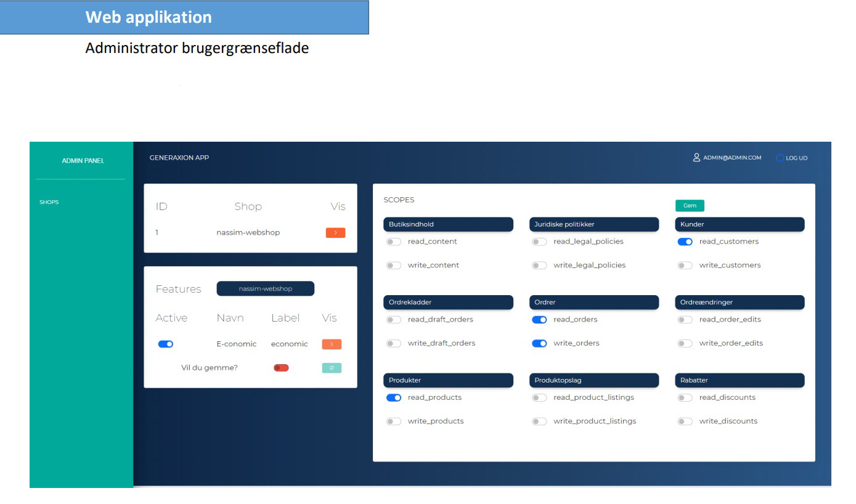Disable the read_customers scope
This screenshot has width=856, height=504.
(x=685, y=242)
